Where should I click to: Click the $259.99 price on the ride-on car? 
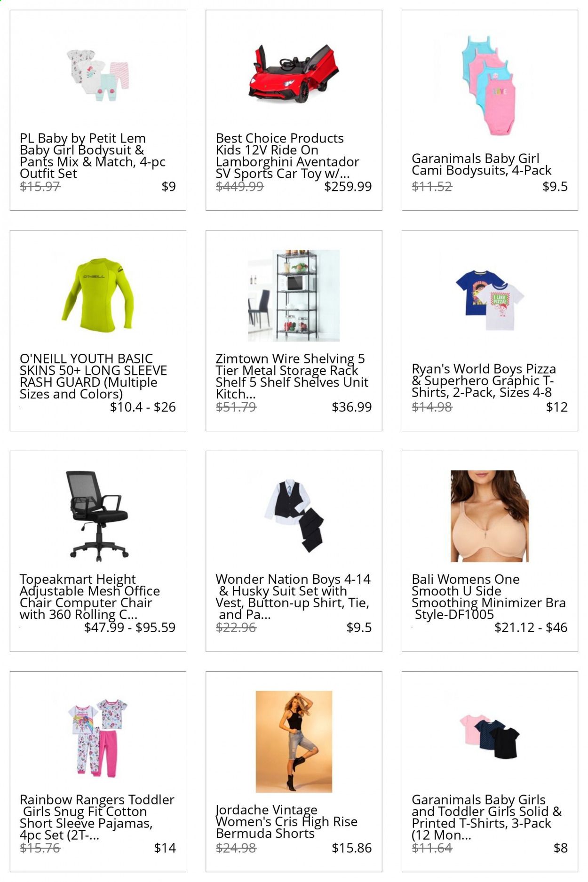point(348,186)
